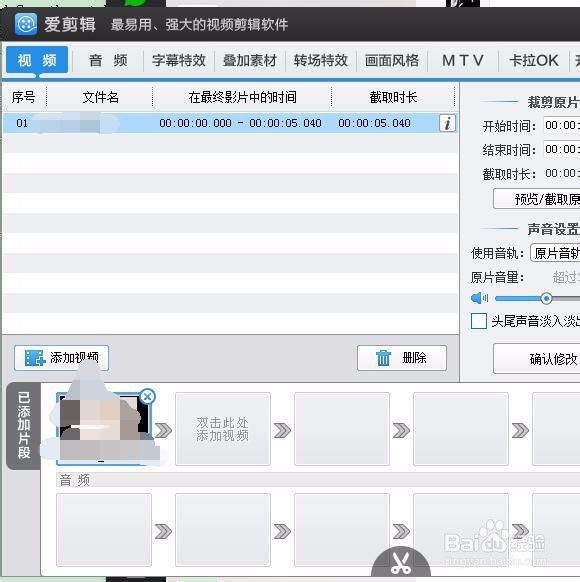Click the 预览/截取原片 button
580x582 pixels.
click(537, 199)
